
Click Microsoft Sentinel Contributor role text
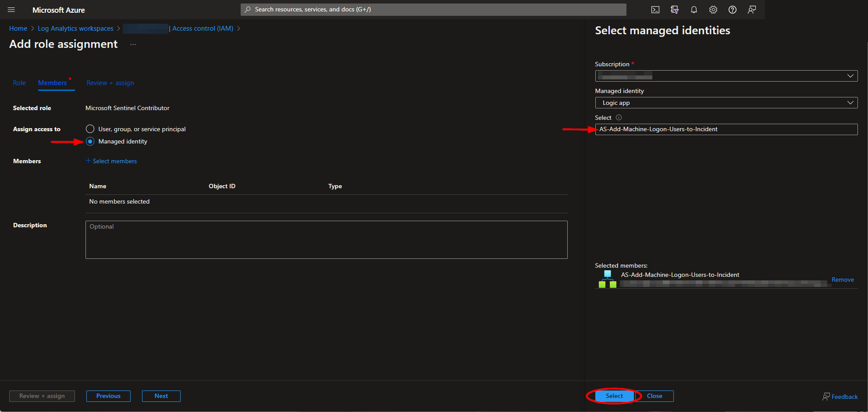point(127,108)
